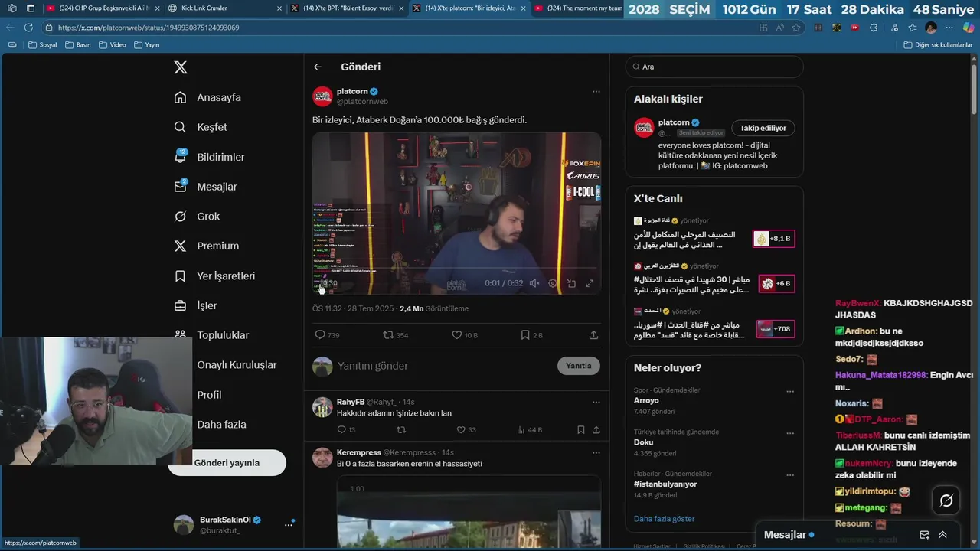The image size is (980, 551).
Task: Open the +6 B live broadcast
Action: coord(776,283)
